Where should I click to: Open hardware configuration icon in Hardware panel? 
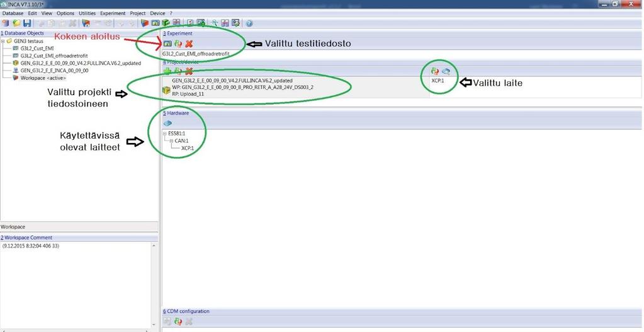(x=167, y=123)
